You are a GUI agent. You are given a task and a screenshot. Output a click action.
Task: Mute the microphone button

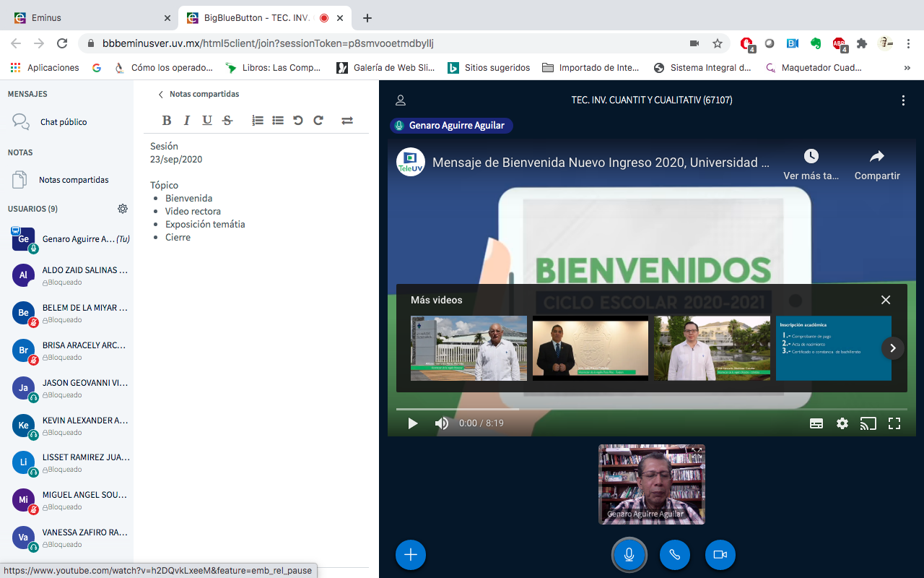[629, 554]
